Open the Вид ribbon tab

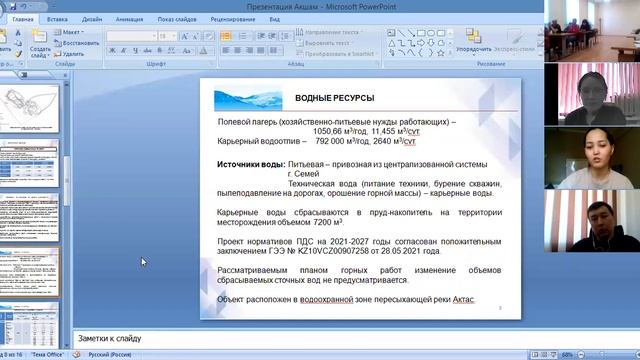click(x=274, y=19)
